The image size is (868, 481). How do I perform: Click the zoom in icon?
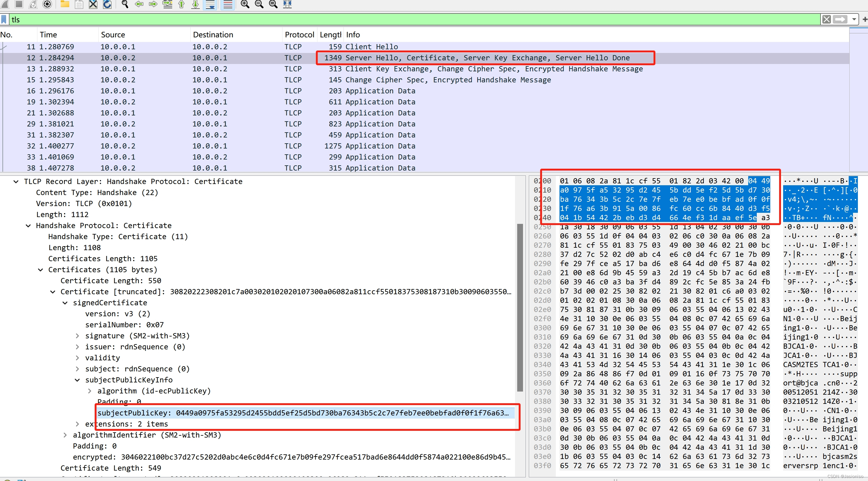point(245,4)
